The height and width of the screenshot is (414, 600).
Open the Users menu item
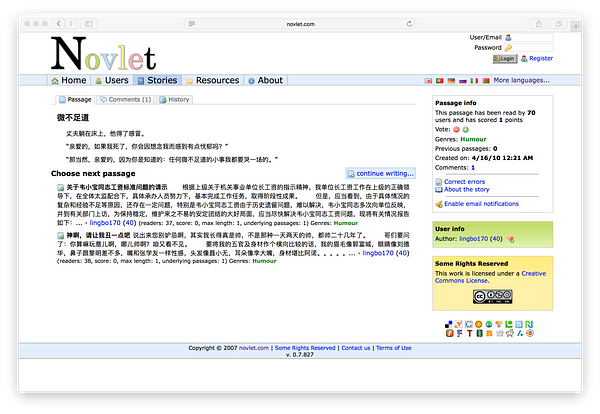pyautogui.click(x=112, y=80)
